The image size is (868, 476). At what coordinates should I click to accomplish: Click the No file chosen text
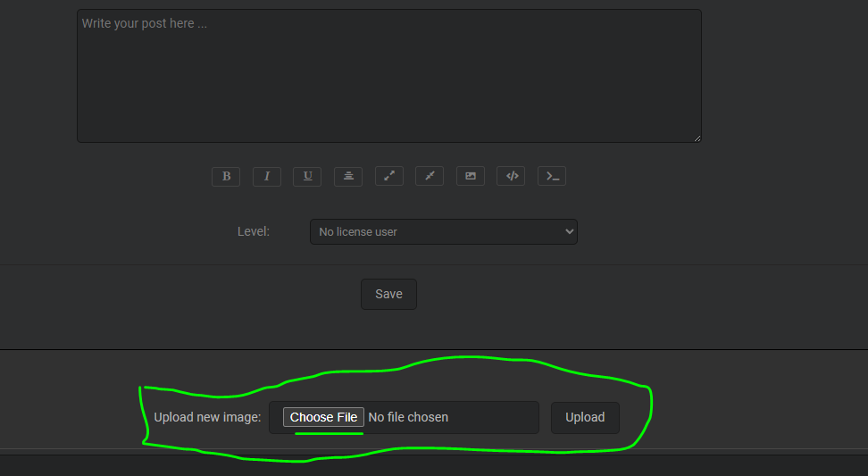point(408,417)
